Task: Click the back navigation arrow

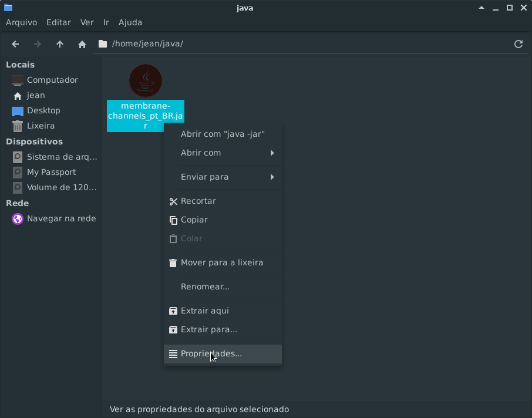Action: click(x=16, y=44)
